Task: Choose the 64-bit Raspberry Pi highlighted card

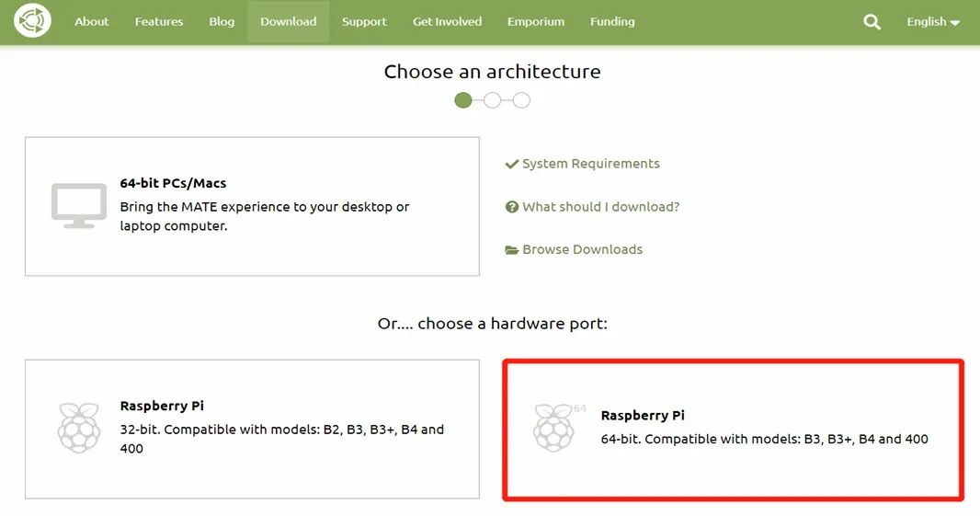Action: tap(733, 430)
